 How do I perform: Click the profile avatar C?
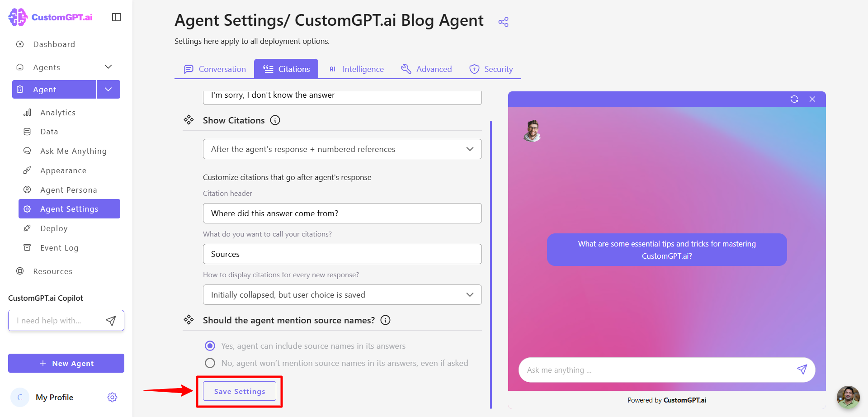coord(20,398)
